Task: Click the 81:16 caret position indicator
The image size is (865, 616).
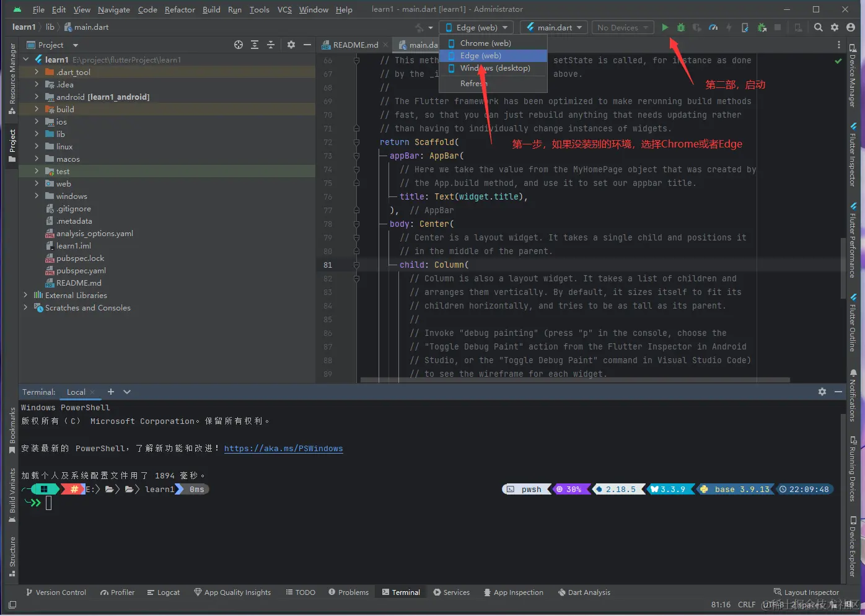Action: (721, 604)
